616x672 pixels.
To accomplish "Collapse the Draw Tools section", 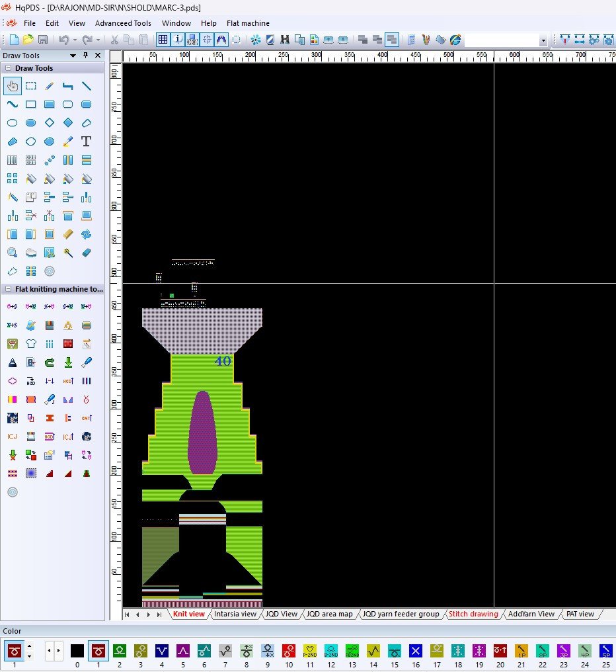I will (x=8, y=68).
